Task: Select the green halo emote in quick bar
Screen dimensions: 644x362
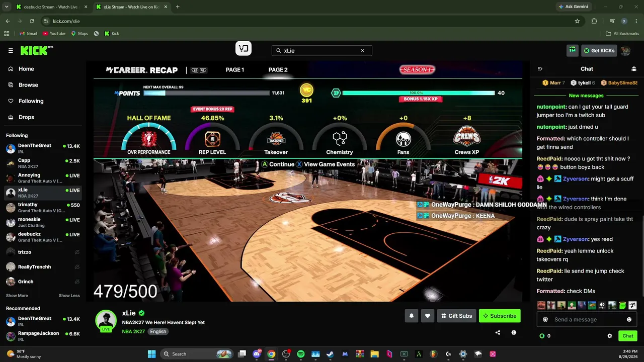Action: click(622, 305)
